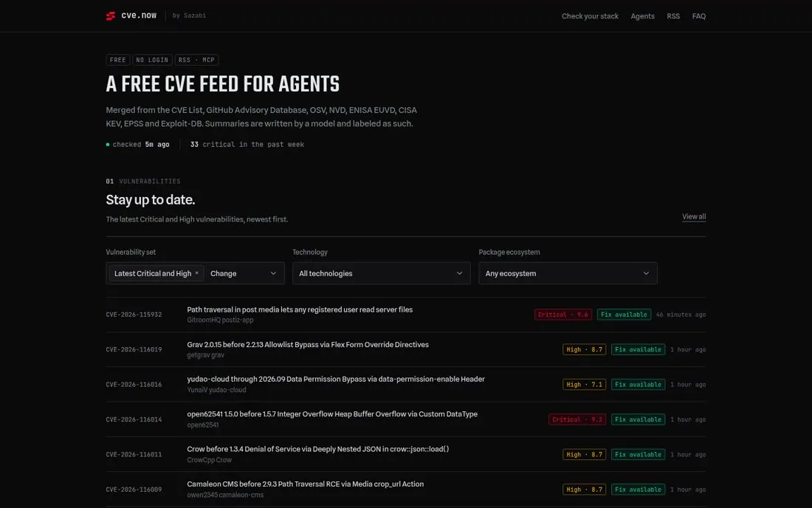This screenshot has height=508, width=812.
Task: Click the 46 minutes ago timestamp
Action: pyautogui.click(x=681, y=315)
